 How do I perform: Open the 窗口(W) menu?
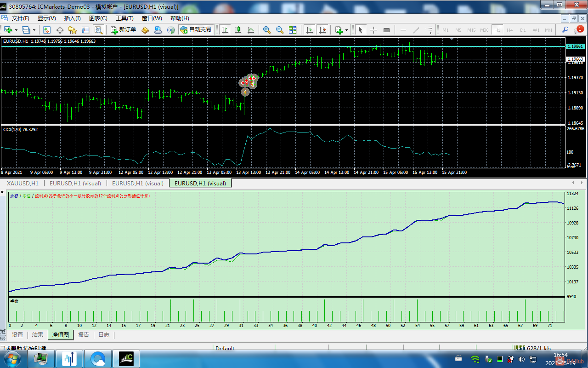coord(152,18)
